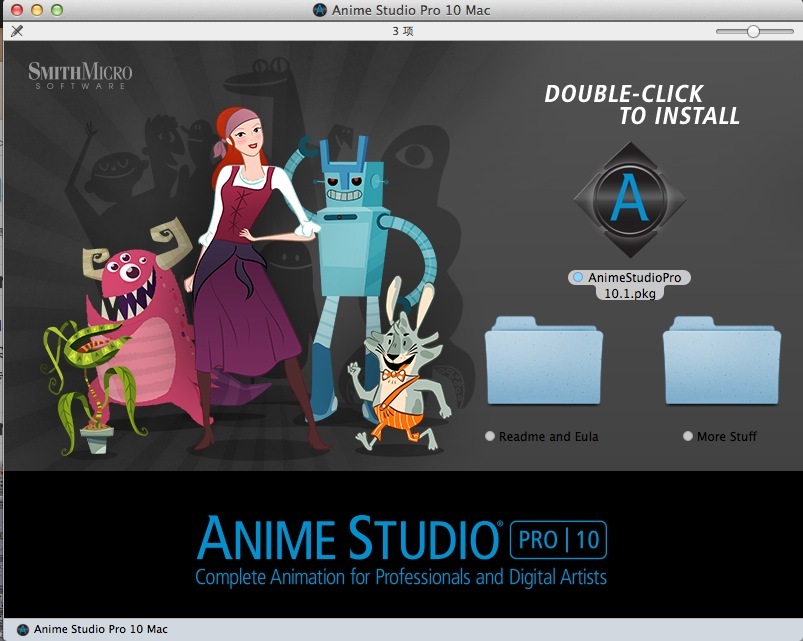Click the icon size slider knob
Screen dimensions: 803x641
[x=753, y=31]
